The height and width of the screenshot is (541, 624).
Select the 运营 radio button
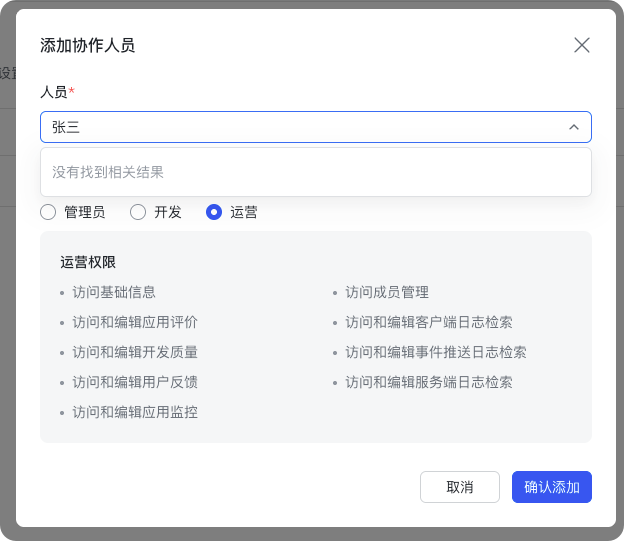pos(214,212)
